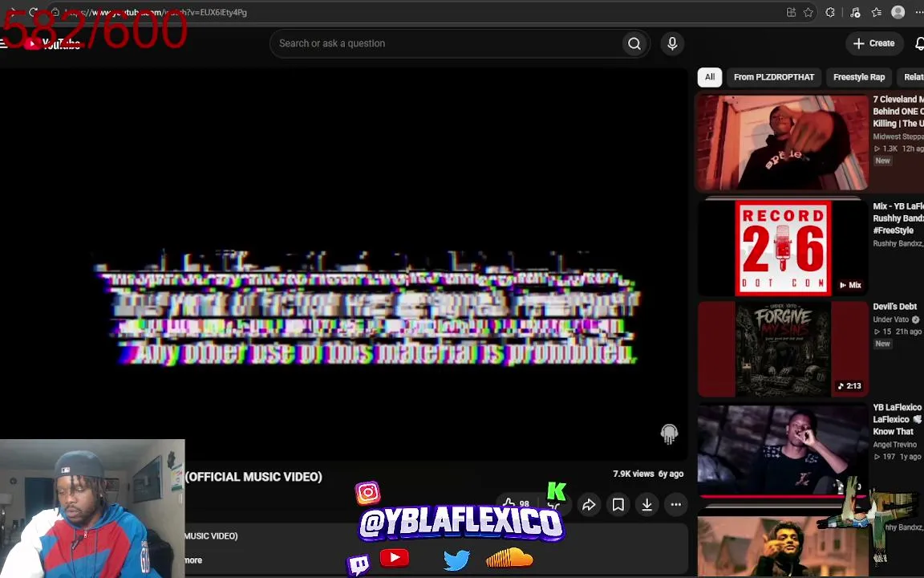Click the Mix badge on Record 26 thumbnail
The image size is (924, 578).
[850, 285]
